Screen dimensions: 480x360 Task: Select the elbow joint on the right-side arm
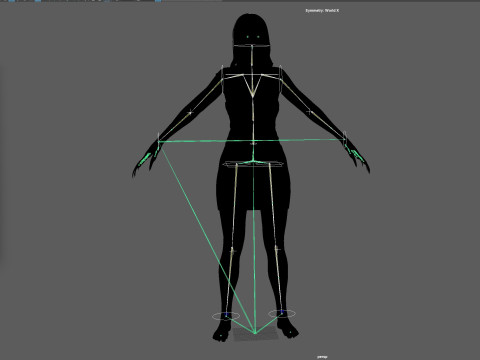(x=309, y=112)
